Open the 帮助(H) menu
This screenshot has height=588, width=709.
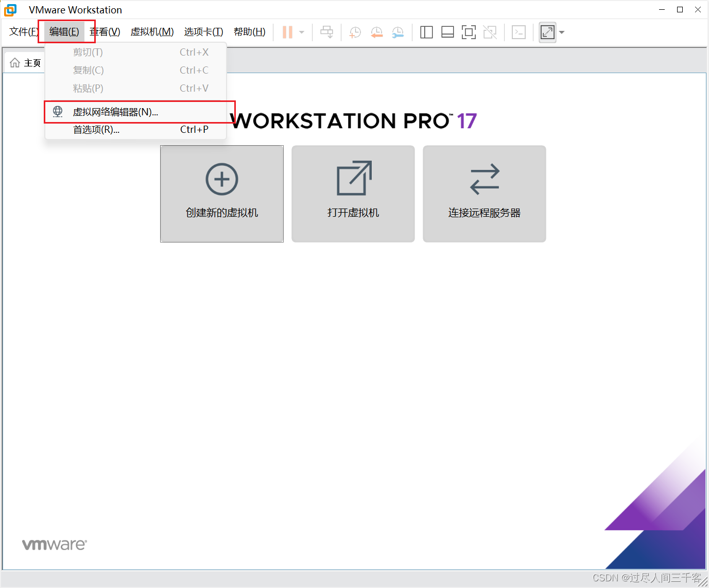250,32
